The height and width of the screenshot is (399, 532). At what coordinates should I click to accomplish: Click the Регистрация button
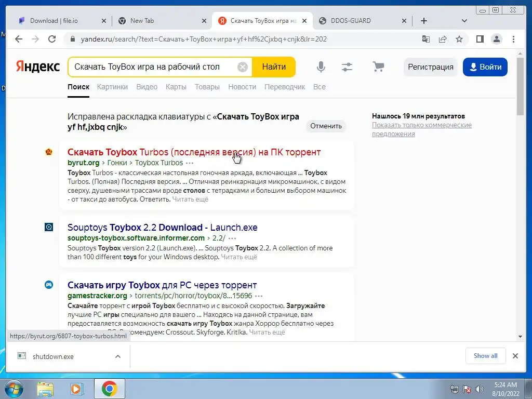coord(431,67)
